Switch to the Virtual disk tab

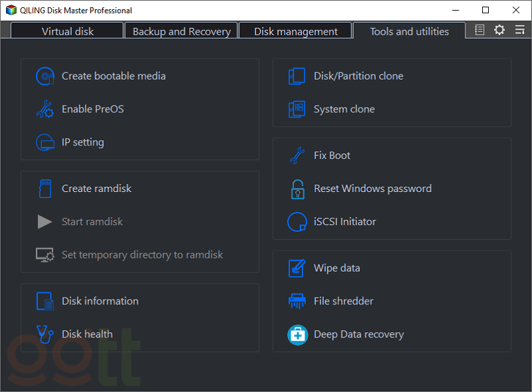(67, 31)
